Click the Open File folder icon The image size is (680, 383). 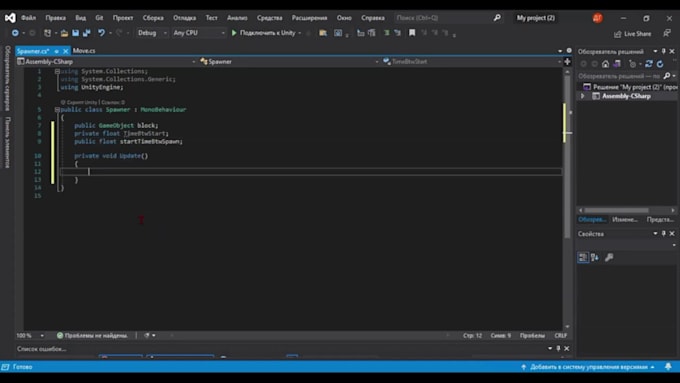pos(64,33)
